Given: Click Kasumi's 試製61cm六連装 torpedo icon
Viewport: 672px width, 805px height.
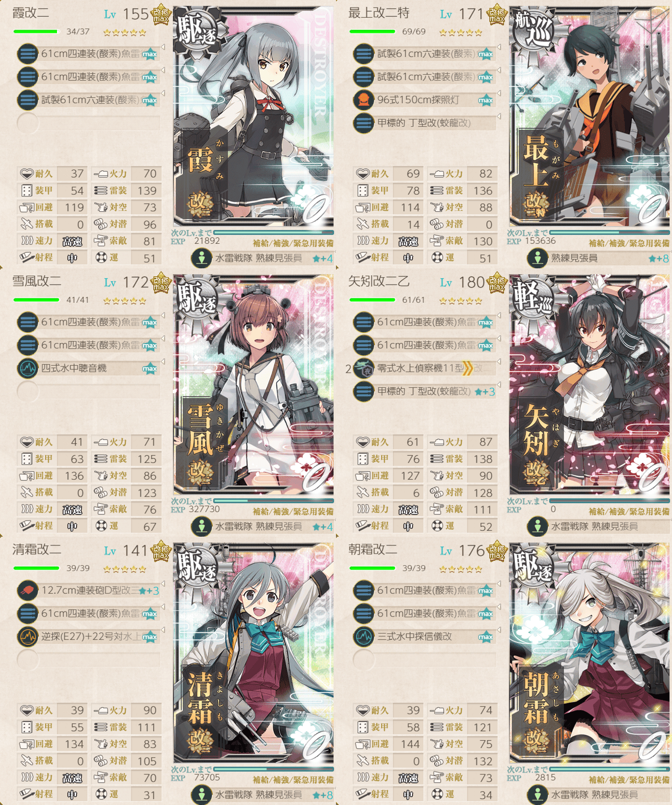Looking at the screenshot, I should click(28, 100).
